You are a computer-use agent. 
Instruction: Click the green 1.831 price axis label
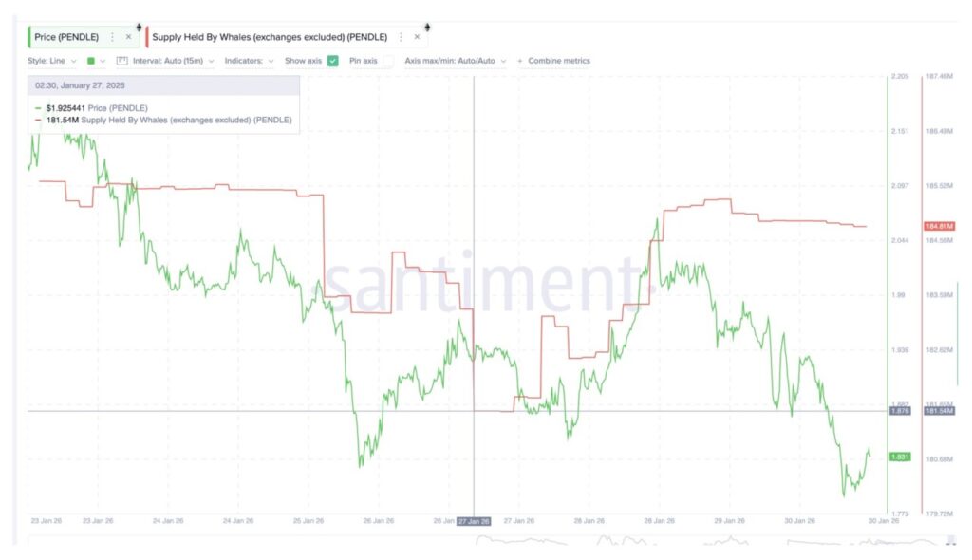pos(899,457)
